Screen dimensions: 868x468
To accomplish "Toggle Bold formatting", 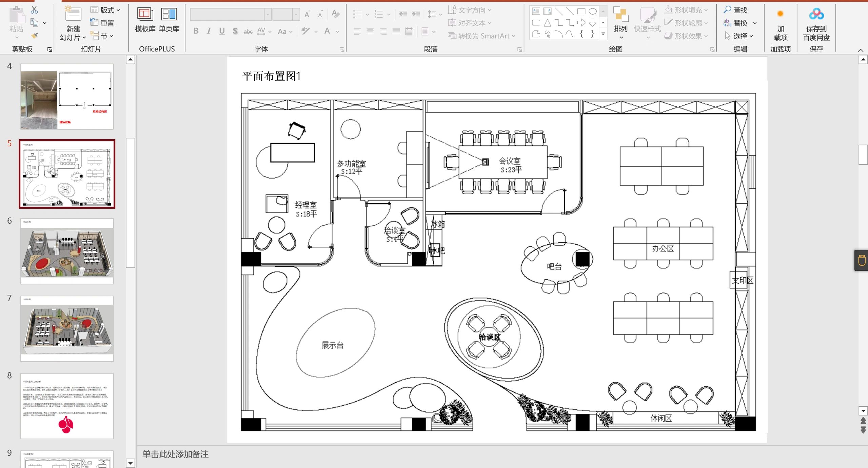I will [x=196, y=31].
